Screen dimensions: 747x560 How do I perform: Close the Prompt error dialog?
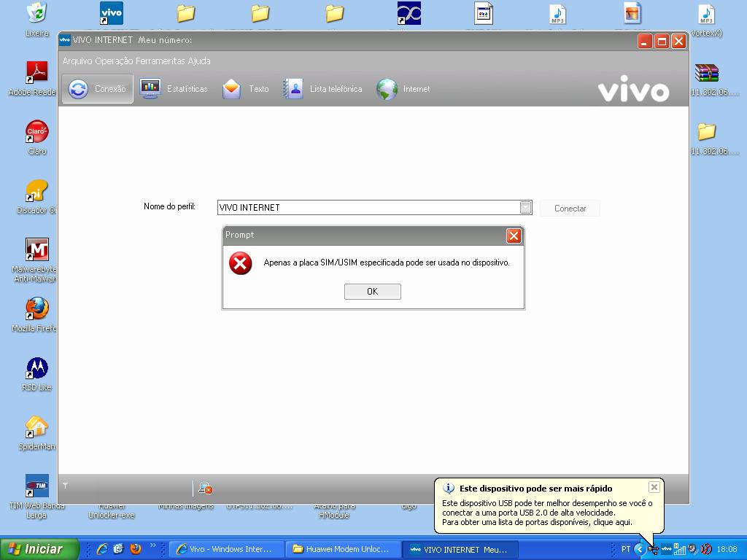point(514,236)
